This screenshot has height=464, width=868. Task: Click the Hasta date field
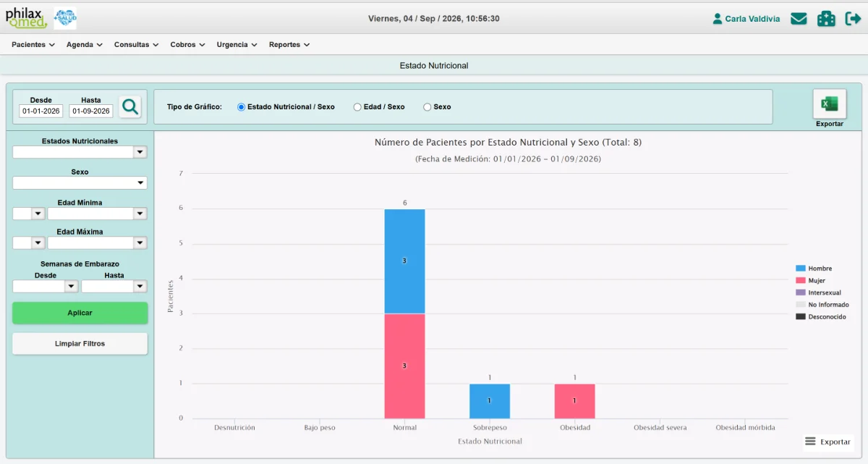(91, 111)
